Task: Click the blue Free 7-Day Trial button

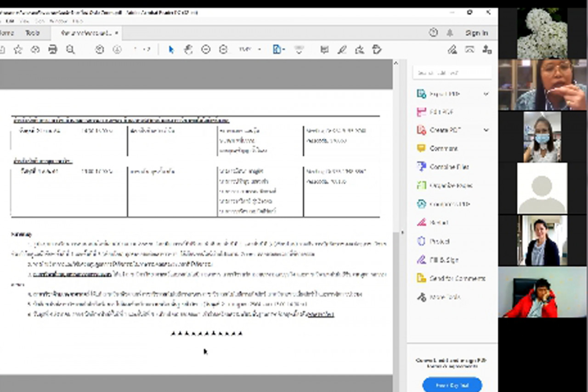Action: 452,385
